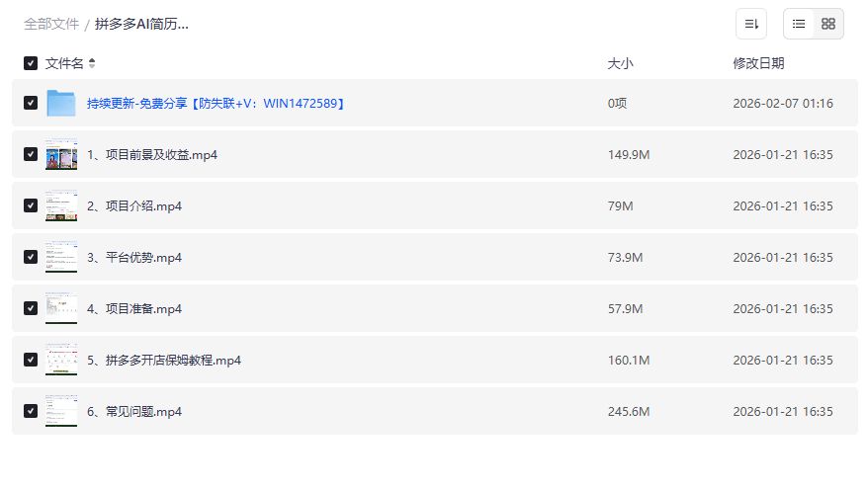Switch to list view layout
The image size is (868, 489).
click(x=799, y=24)
